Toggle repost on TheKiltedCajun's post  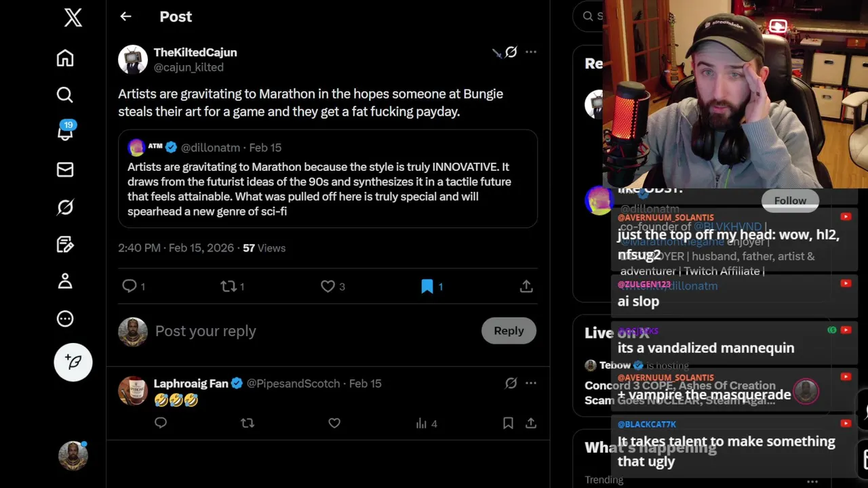229,287
